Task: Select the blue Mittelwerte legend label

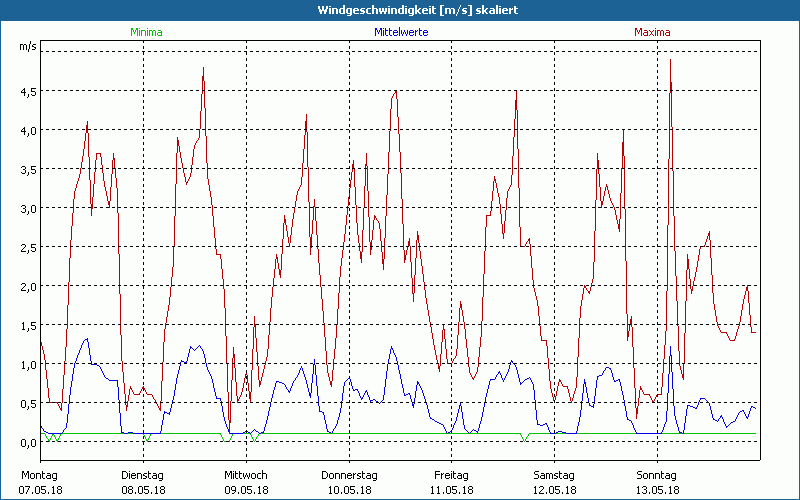Action: point(401,32)
